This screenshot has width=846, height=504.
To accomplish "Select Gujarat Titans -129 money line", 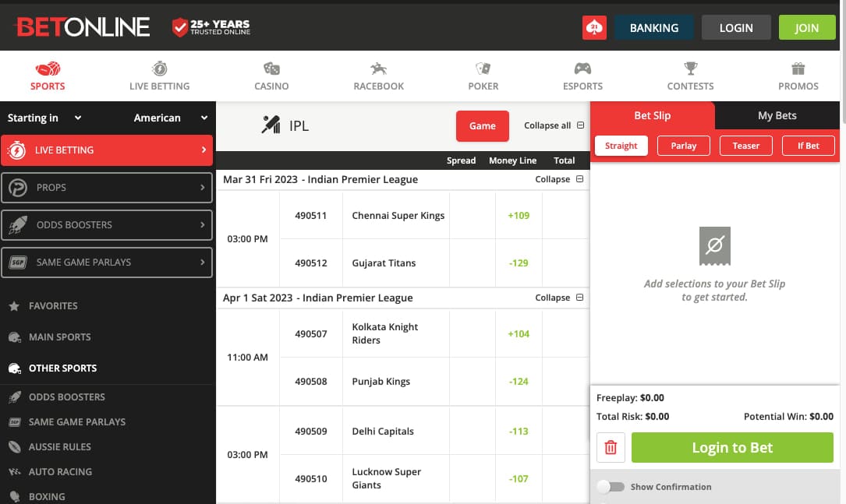I will point(519,263).
